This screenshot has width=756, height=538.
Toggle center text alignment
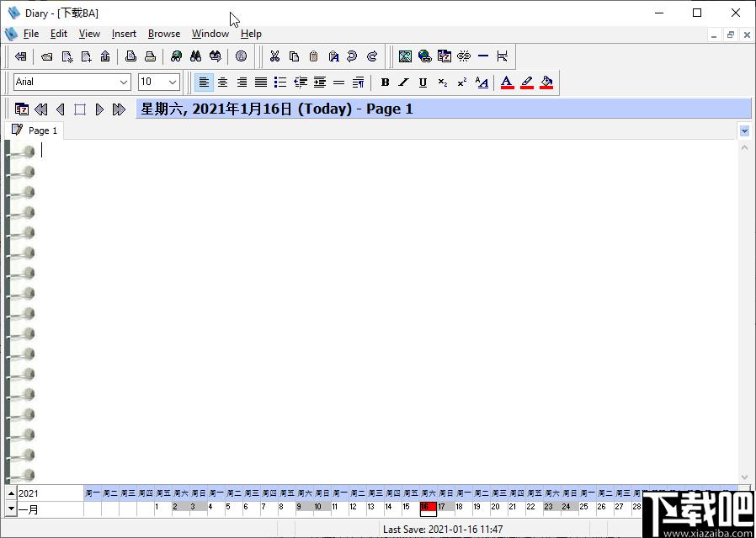click(x=223, y=83)
